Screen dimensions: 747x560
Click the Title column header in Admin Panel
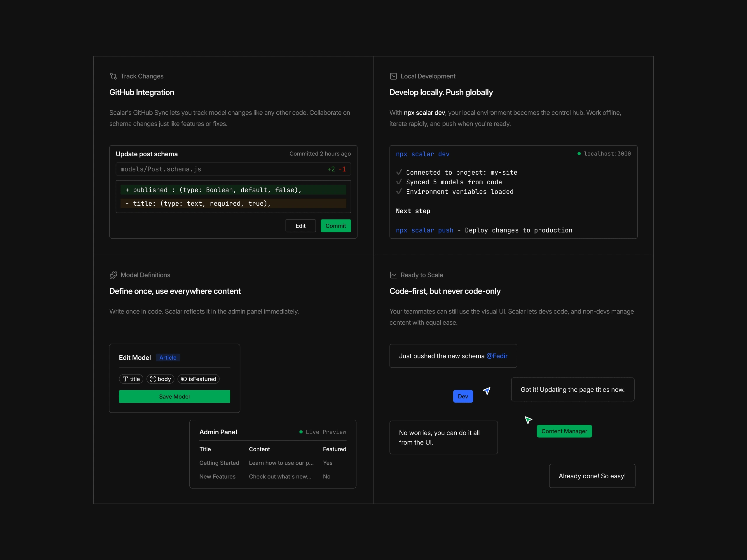click(205, 449)
